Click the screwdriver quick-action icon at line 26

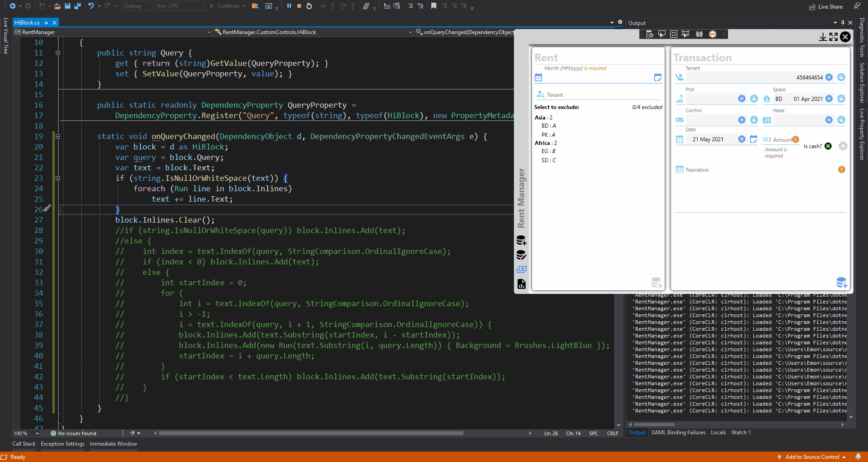[x=47, y=209]
